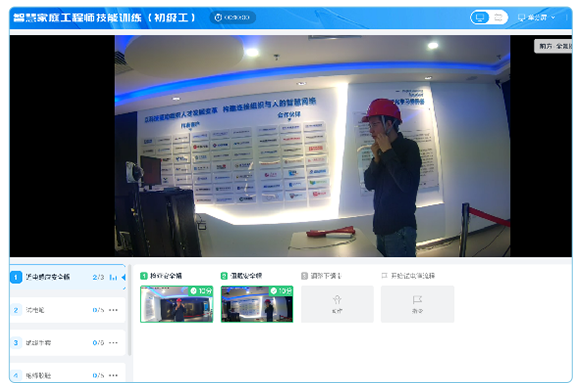Select task 2 in the task list
The height and width of the screenshot is (390, 580).
point(68,310)
